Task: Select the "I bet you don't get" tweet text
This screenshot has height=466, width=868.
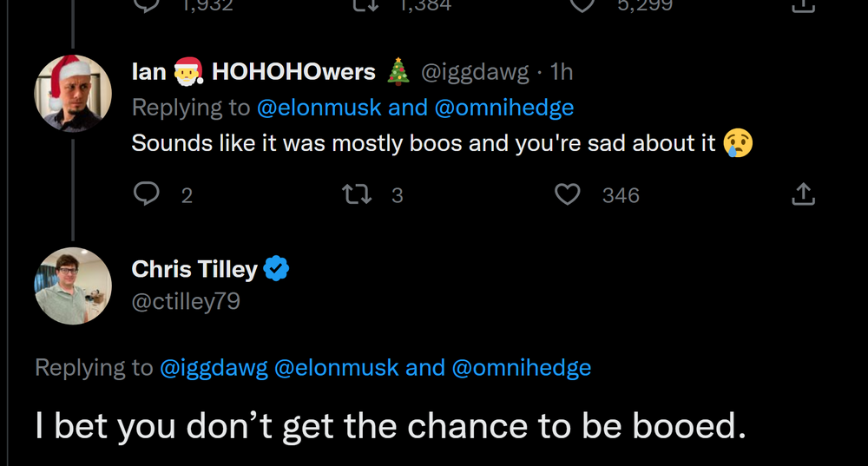Action: [x=391, y=427]
